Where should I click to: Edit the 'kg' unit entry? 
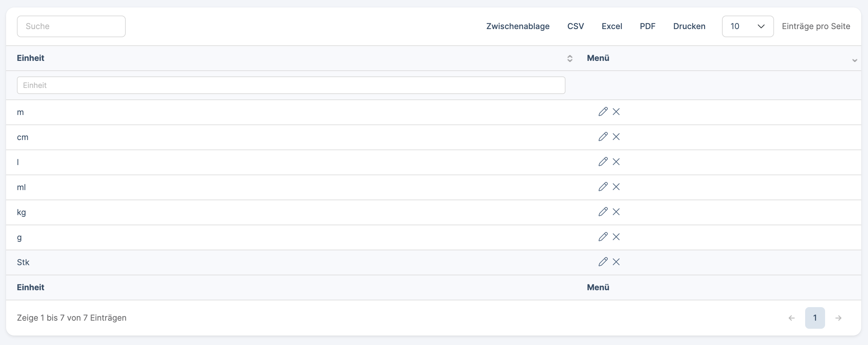(x=603, y=212)
